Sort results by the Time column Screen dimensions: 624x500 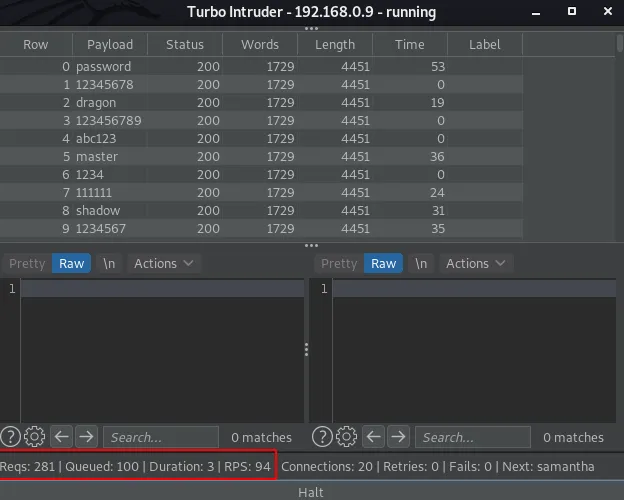tap(410, 45)
